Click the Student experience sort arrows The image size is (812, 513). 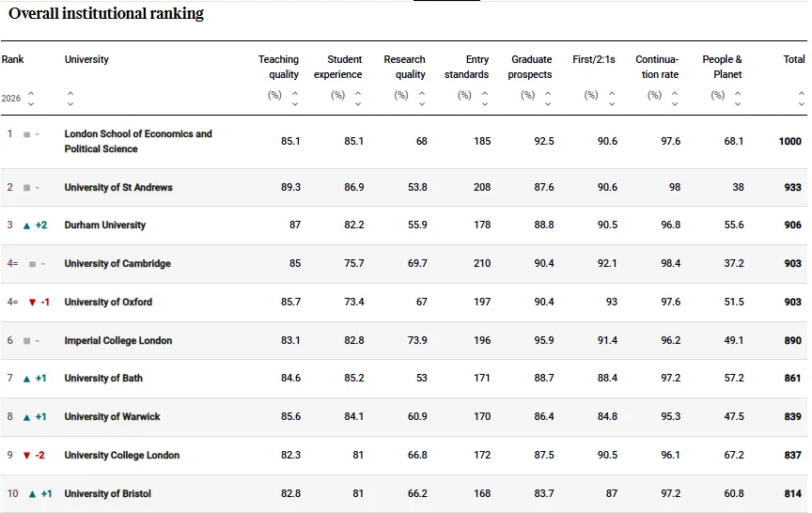[x=358, y=98]
